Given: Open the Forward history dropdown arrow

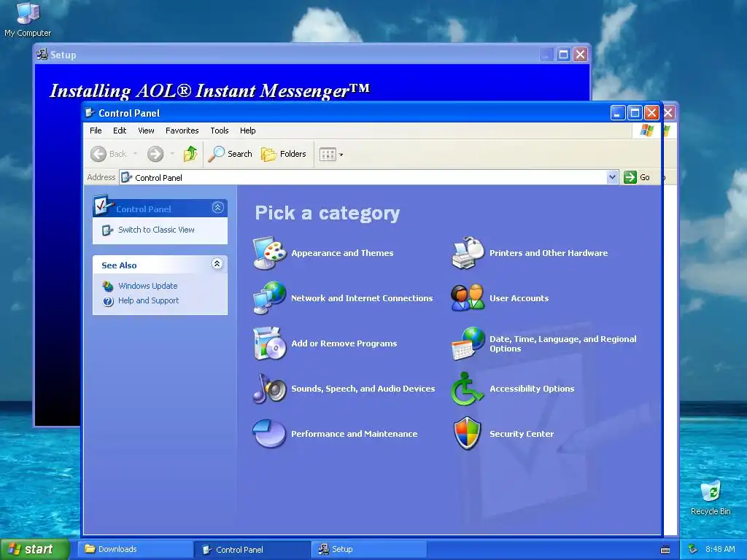Looking at the screenshot, I should coord(172,154).
